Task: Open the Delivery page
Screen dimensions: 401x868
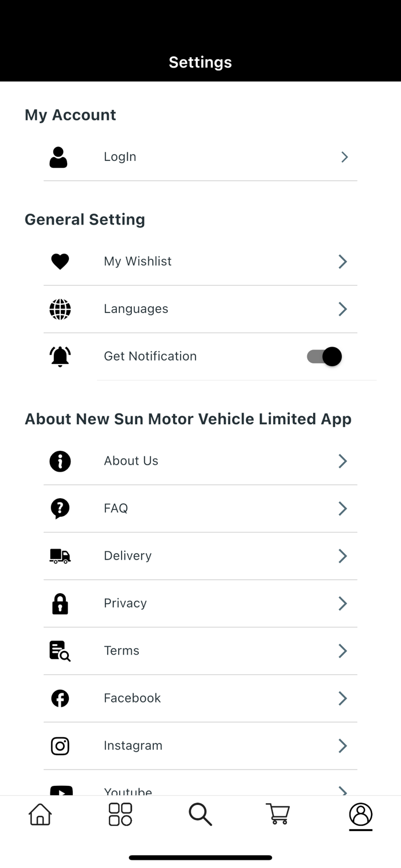Action: [x=127, y=556]
